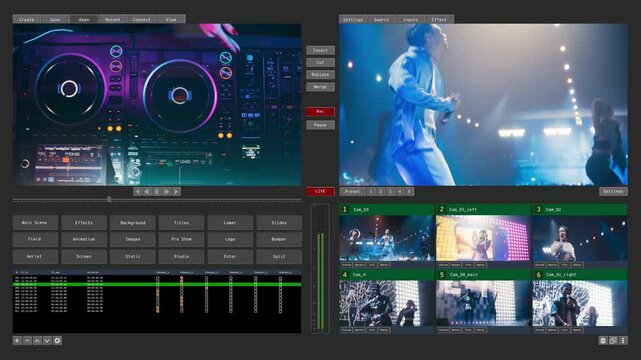
Task: Toggle first channel checkbox in the green highlighted row
Action: (157, 284)
